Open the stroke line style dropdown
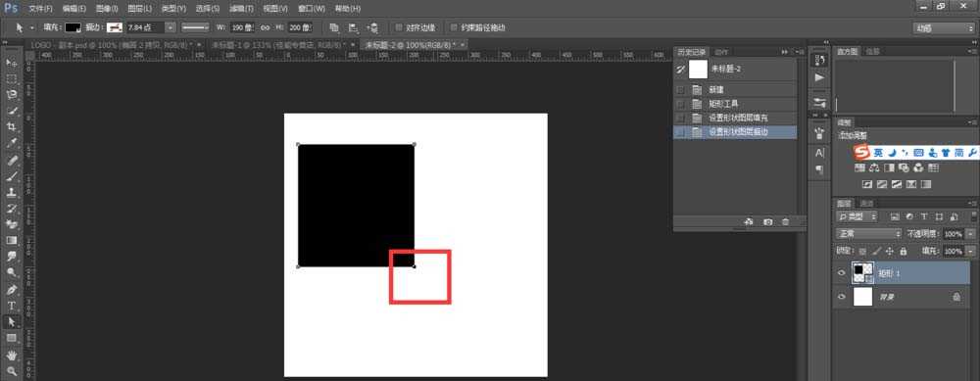The image size is (980, 381). coord(196,27)
